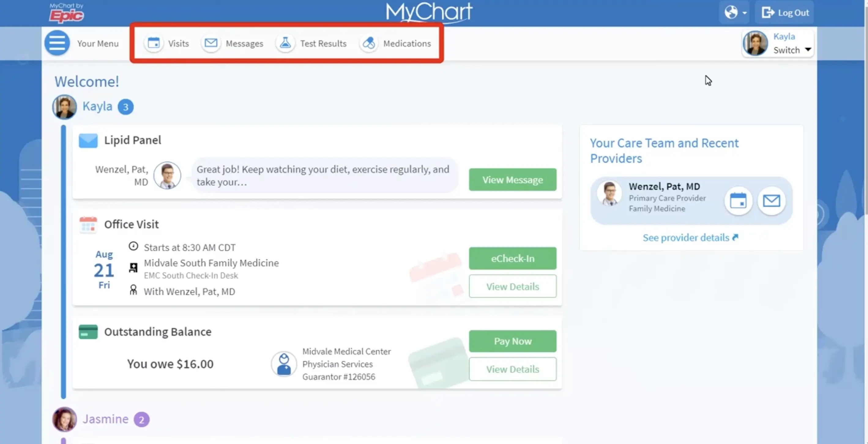View Details of the Office Visit

click(512, 286)
